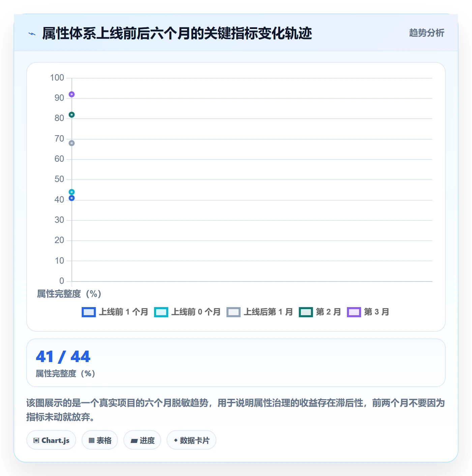The width and height of the screenshot is (472, 476).
Task: Click the purple data point near 92
Action: [71, 94]
